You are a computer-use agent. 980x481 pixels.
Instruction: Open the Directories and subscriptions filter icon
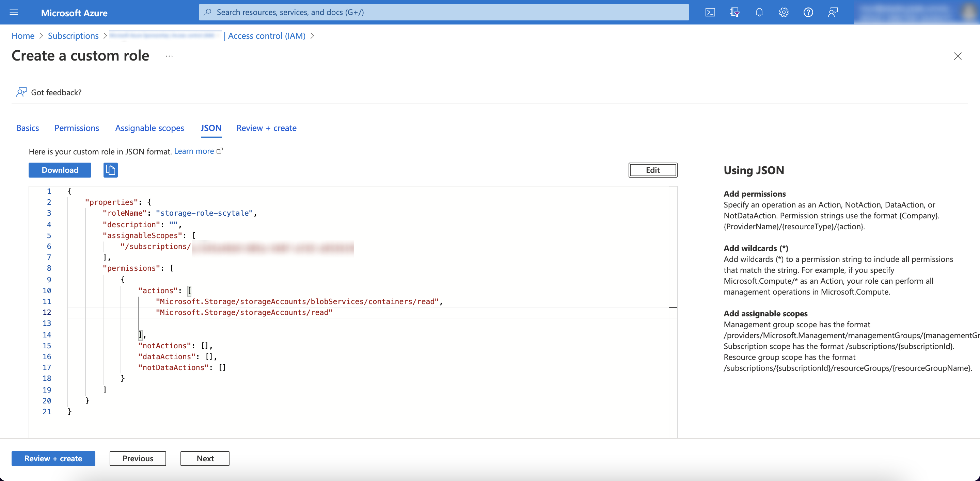pos(734,13)
